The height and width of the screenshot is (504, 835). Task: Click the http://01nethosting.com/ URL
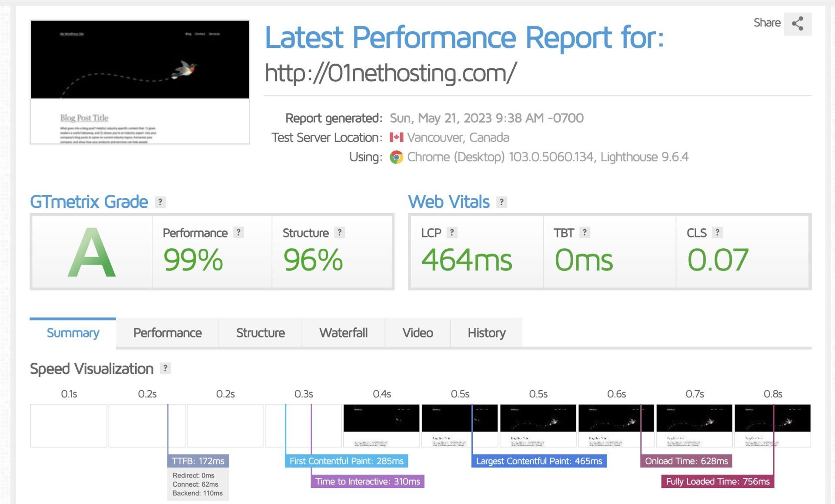[x=391, y=72]
